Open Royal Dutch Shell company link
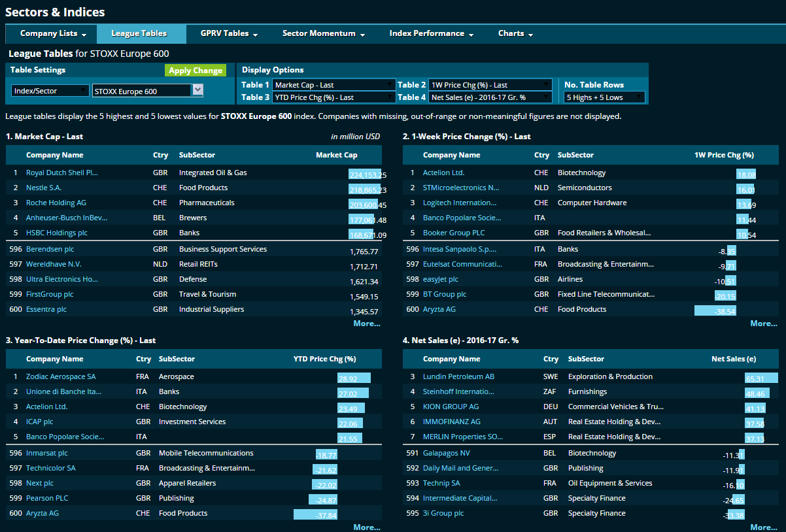This screenshot has width=786, height=532. tap(62, 173)
